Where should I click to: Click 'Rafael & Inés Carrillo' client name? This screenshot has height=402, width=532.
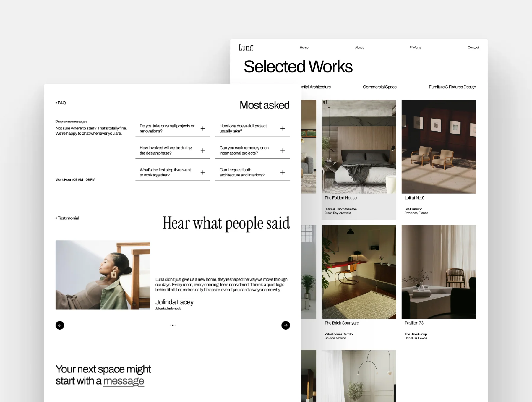pos(338,334)
